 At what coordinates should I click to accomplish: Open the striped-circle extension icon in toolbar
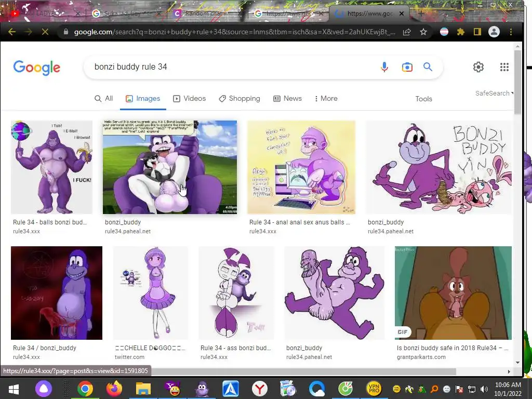(x=444, y=32)
